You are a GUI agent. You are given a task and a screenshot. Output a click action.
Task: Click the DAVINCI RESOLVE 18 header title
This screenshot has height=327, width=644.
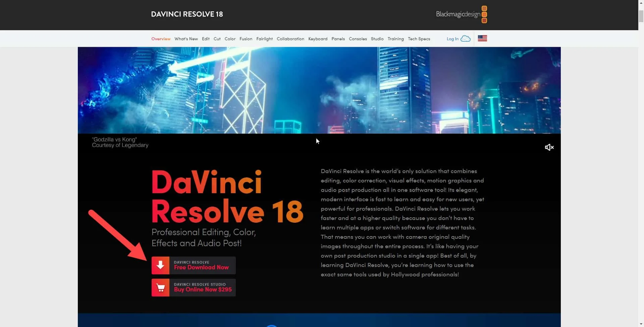click(x=187, y=14)
